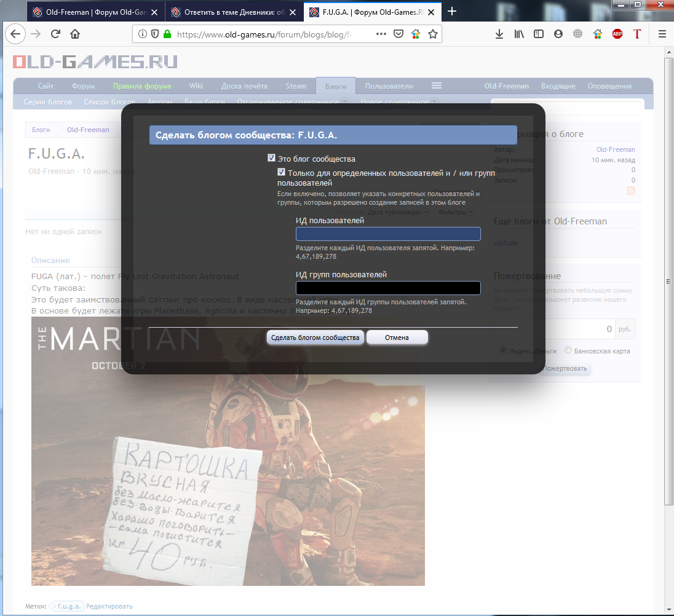Image resolution: width=674 pixels, height=616 pixels.
Task: Expand 'Новое содержимое' dropdown arrow
Action: point(435,101)
